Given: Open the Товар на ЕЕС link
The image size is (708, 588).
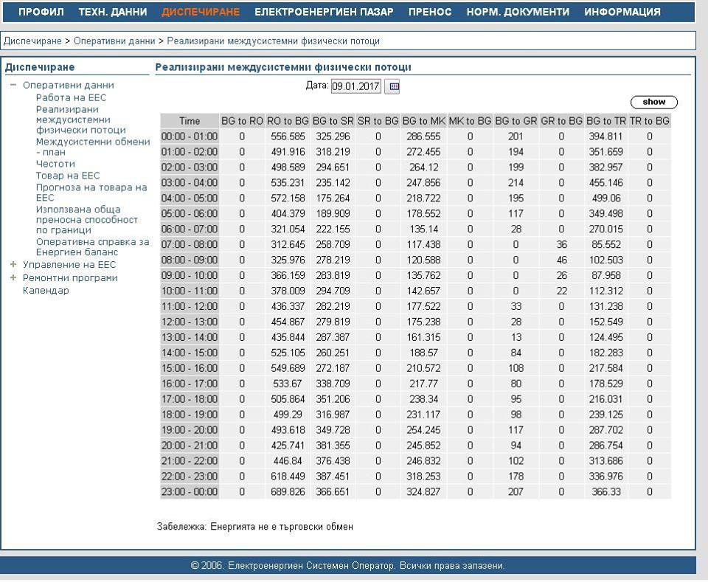Looking at the screenshot, I should coord(68,176).
